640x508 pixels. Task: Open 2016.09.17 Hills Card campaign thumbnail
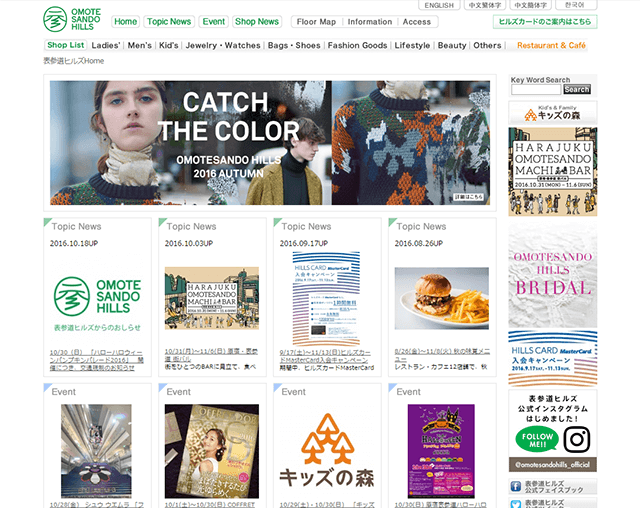coord(327,298)
